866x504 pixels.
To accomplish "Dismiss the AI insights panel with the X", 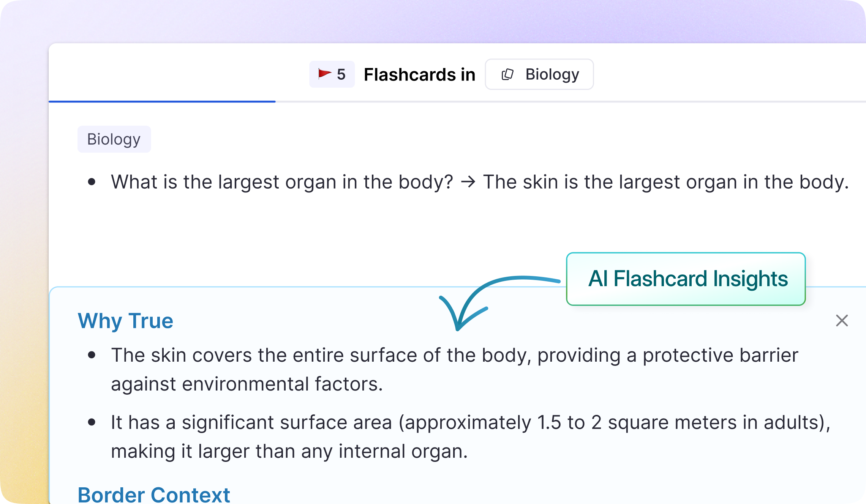I will tap(842, 321).
